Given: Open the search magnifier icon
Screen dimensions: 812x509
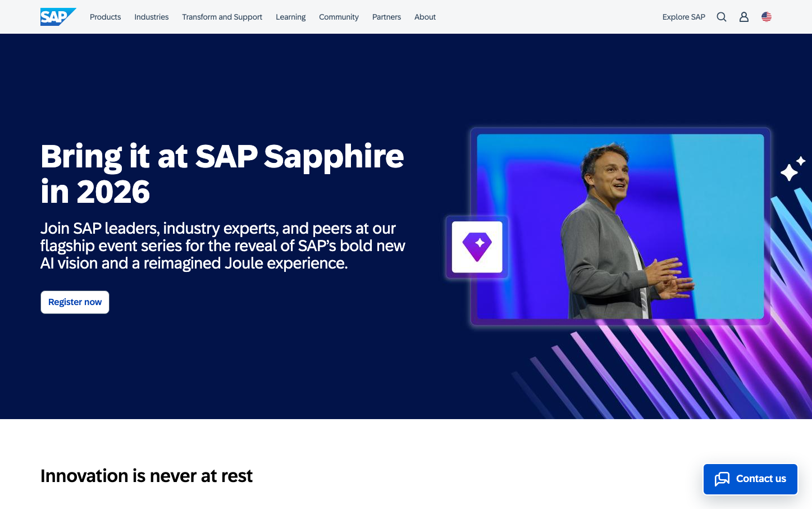Looking at the screenshot, I should (x=722, y=17).
